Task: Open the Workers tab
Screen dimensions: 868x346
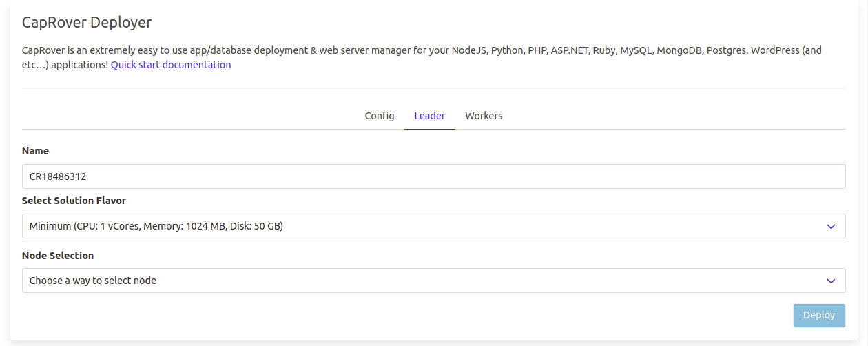Action: coord(484,116)
